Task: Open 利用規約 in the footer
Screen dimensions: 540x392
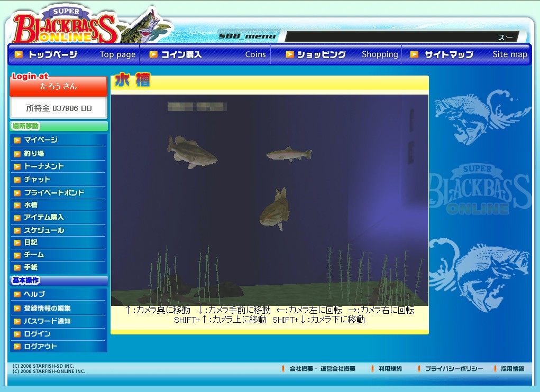Action: (x=390, y=369)
